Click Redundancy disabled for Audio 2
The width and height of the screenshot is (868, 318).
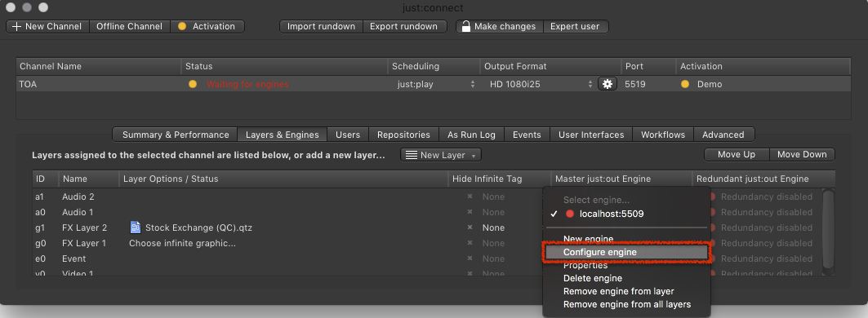(766, 197)
